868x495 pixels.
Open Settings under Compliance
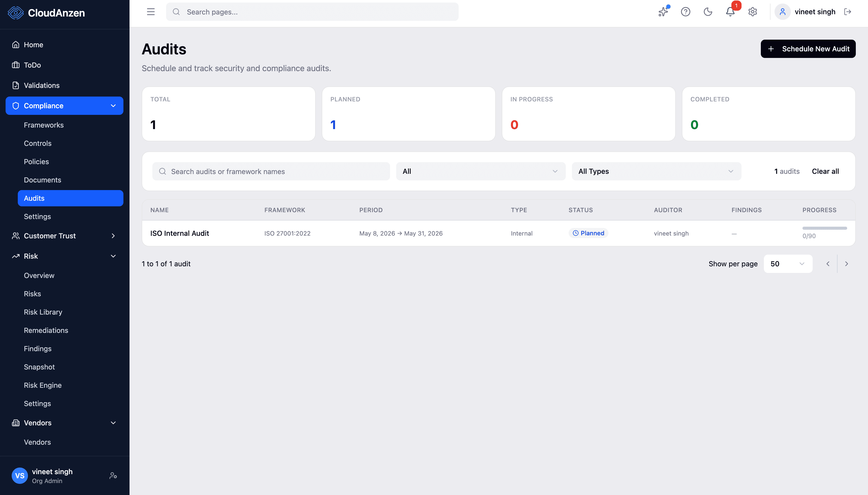tap(37, 216)
